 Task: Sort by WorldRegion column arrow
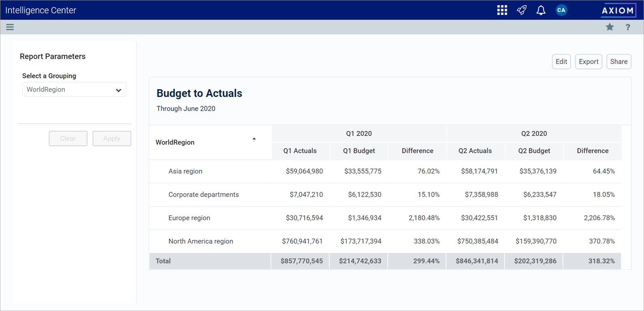click(254, 139)
